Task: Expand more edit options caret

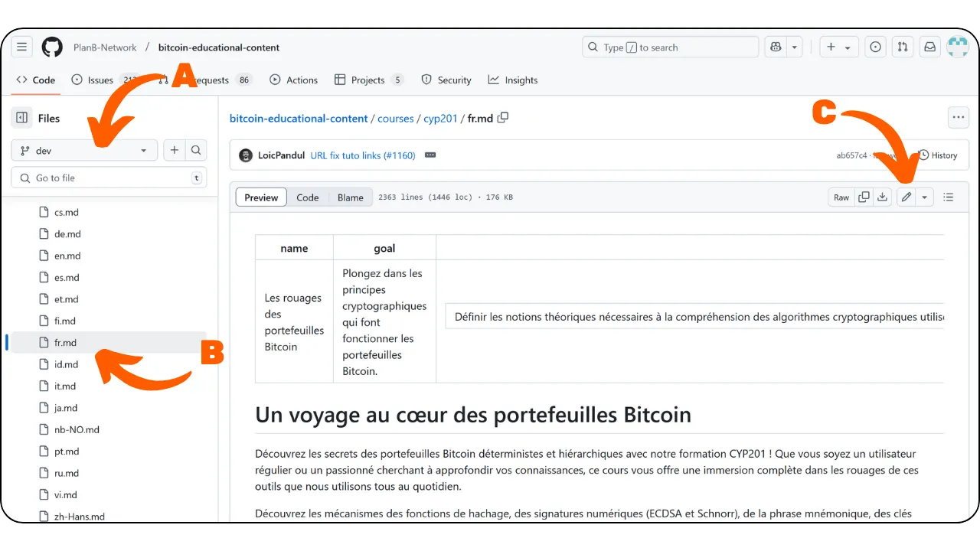Action: click(x=925, y=197)
